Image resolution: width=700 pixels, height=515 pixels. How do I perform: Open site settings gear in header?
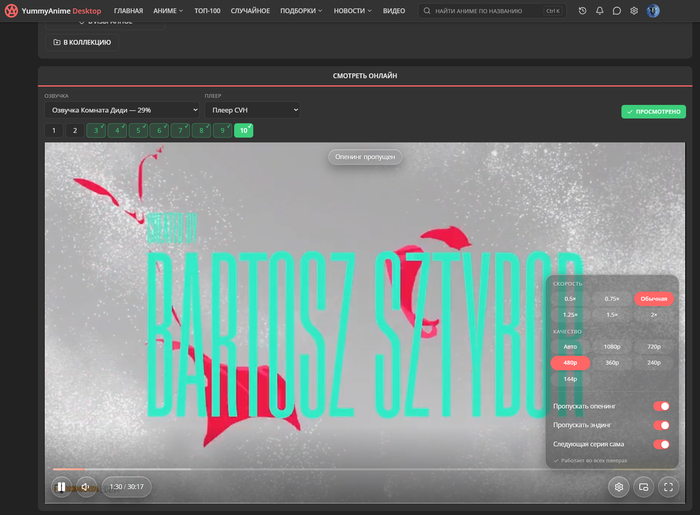coord(634,11)
